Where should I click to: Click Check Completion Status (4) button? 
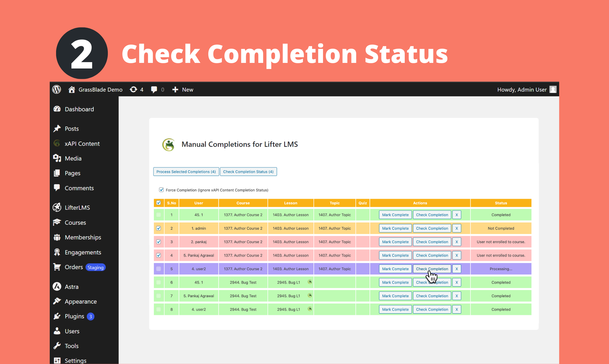[248, 172]
